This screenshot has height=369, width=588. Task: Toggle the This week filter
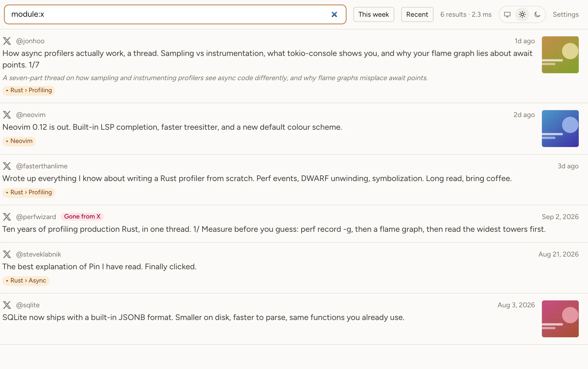[374, 14]
